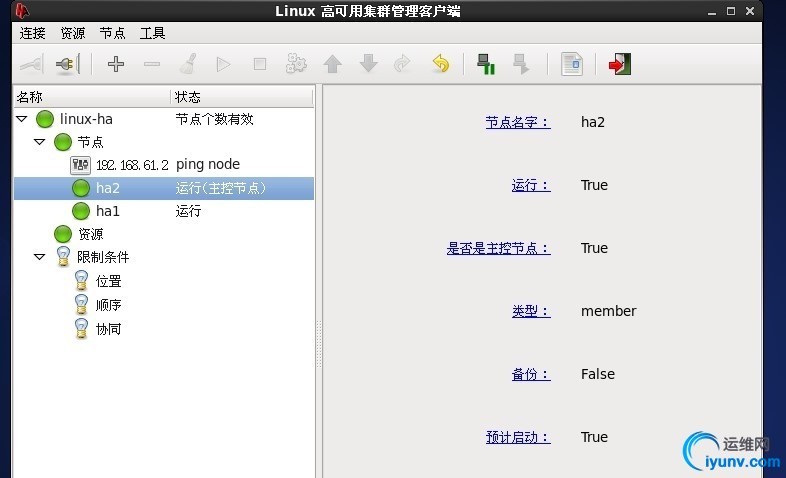Image resolution: width=786 pixels, height=478 pixels.
Task: Click the 'member' type value
Action: coord(609,311)
